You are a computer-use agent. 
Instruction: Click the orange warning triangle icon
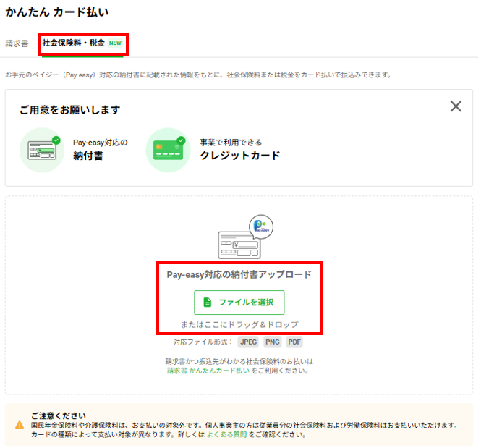click(20, 425)
